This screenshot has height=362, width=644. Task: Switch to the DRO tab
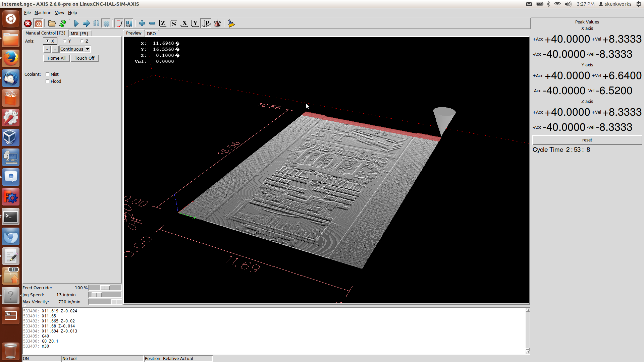tap(151, 34)
